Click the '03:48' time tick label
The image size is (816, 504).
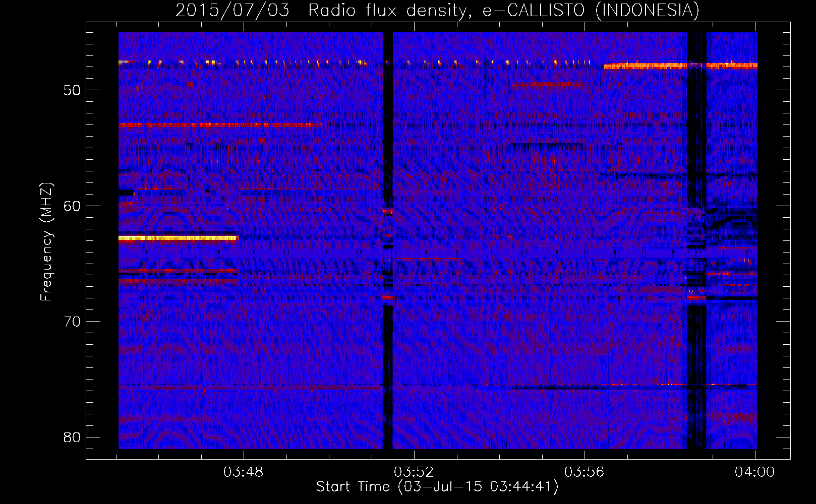(x=244, y=472)
